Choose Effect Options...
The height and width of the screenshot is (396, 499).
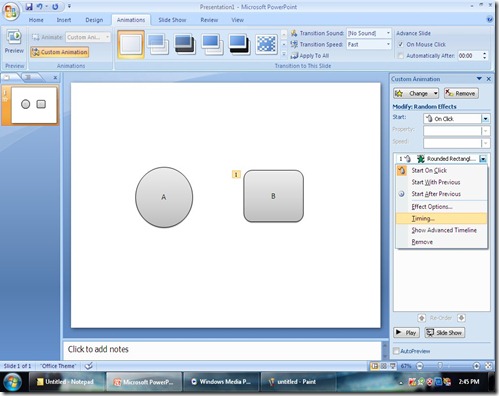point(441,207)
